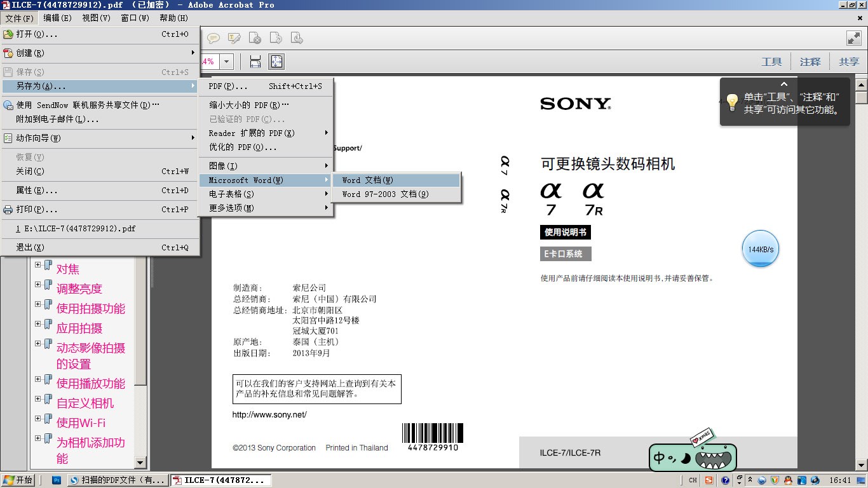Open the 动作向导(W) submenu

click(100, 139)
